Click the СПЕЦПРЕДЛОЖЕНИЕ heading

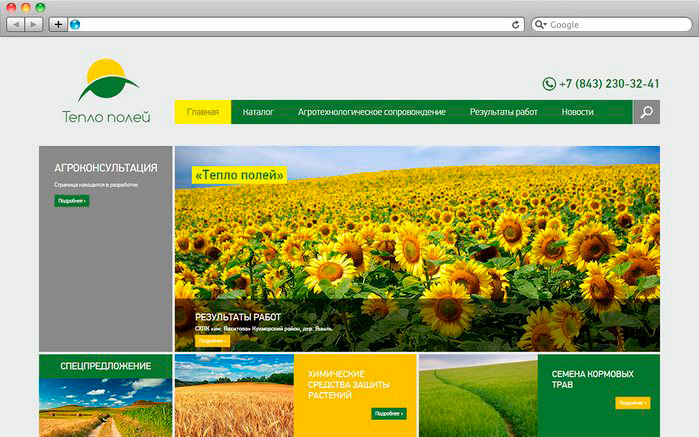pyautogui.click(x=106, y=366)
